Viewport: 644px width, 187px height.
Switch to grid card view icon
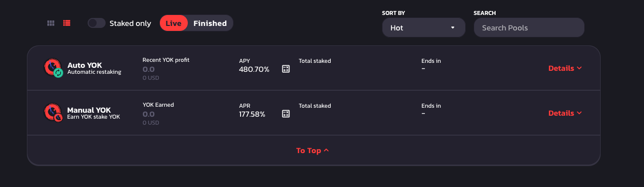click(51, 23)
